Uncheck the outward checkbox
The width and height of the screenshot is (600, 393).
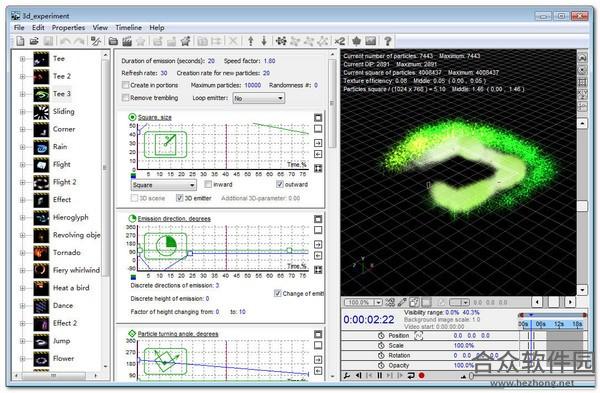[x=280, y=184]
